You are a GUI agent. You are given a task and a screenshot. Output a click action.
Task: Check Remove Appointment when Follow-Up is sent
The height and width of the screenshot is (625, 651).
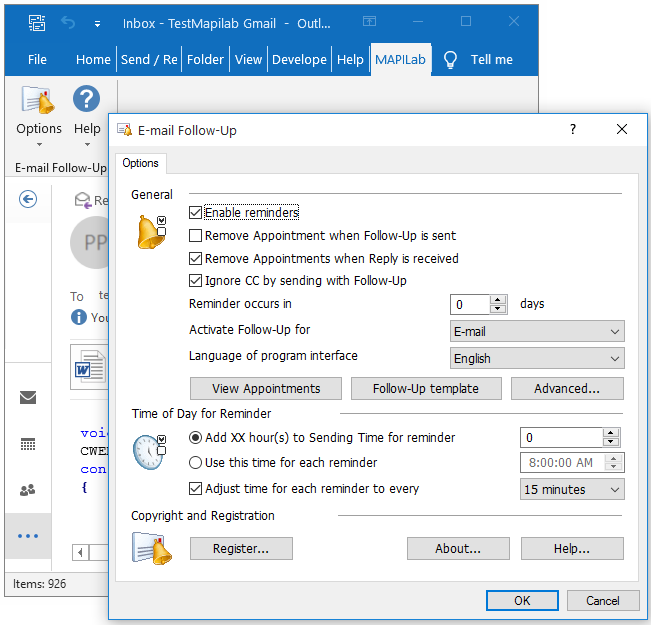[x=195, y=235]
